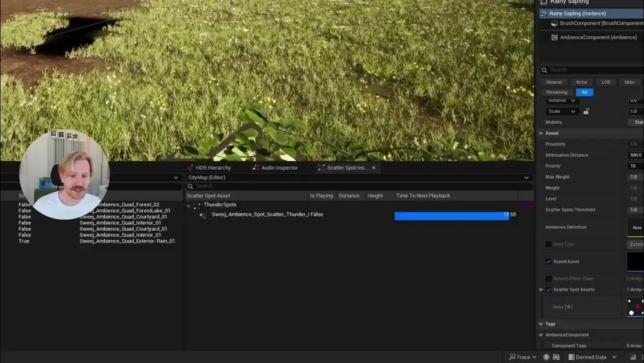The image size is (644, 363).
Task: Enable the Area Type checkbox
Action: click(548, 244)
